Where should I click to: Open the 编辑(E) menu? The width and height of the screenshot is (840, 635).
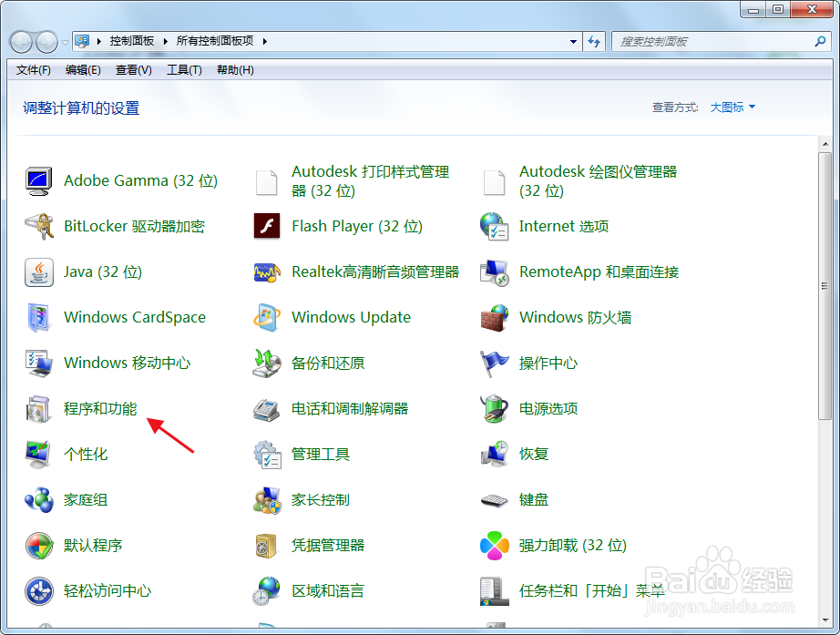tap(83, 70)
